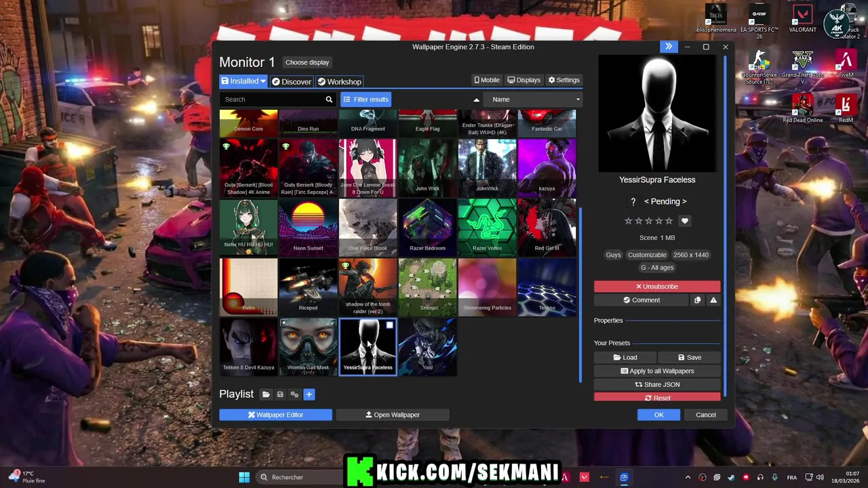Open the Choose display selector

pos(307,62)
